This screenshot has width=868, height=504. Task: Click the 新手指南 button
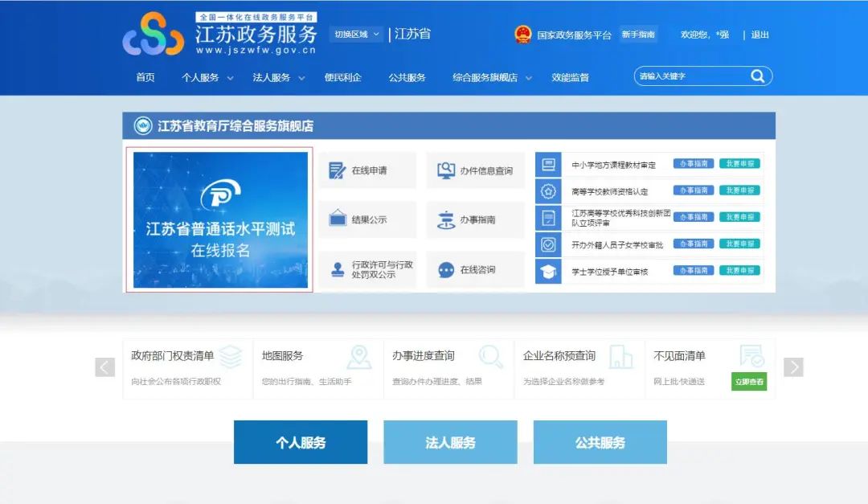638,35
